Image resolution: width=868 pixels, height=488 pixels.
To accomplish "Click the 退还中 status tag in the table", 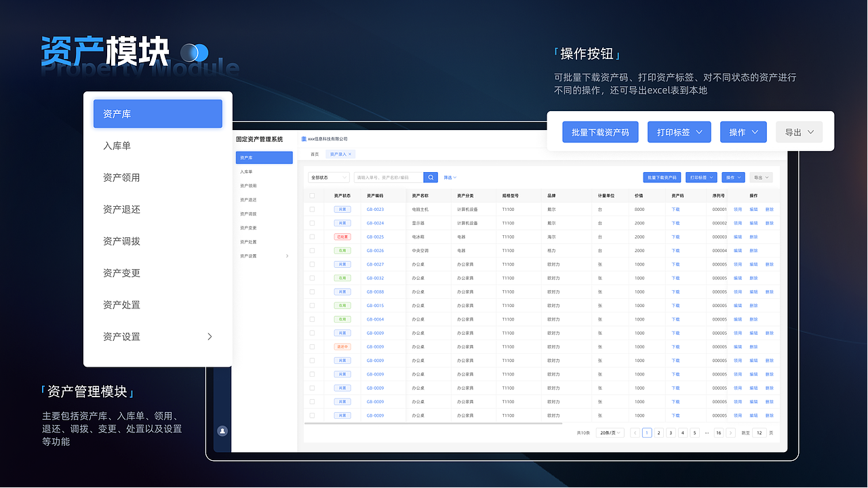I will (342, 347).
